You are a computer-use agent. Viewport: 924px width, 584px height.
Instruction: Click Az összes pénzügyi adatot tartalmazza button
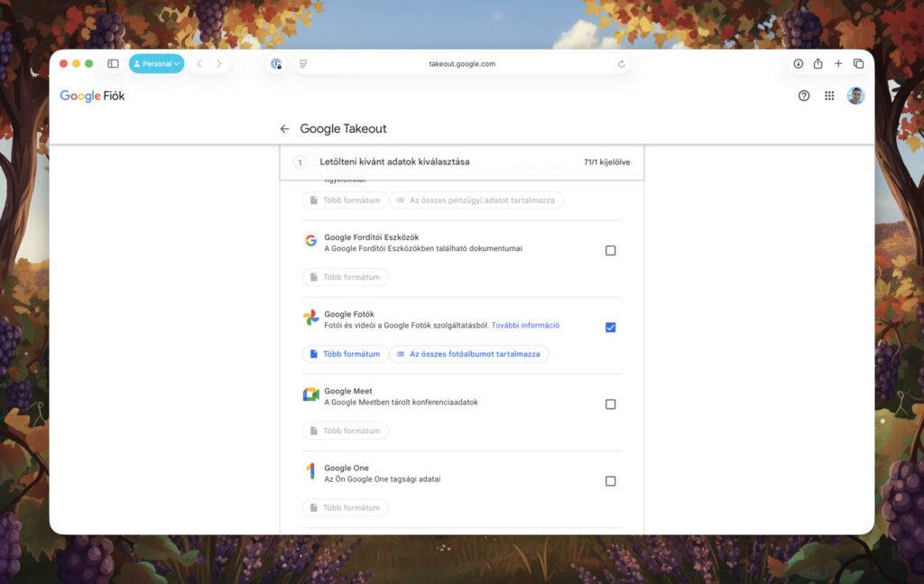[476, 200]
